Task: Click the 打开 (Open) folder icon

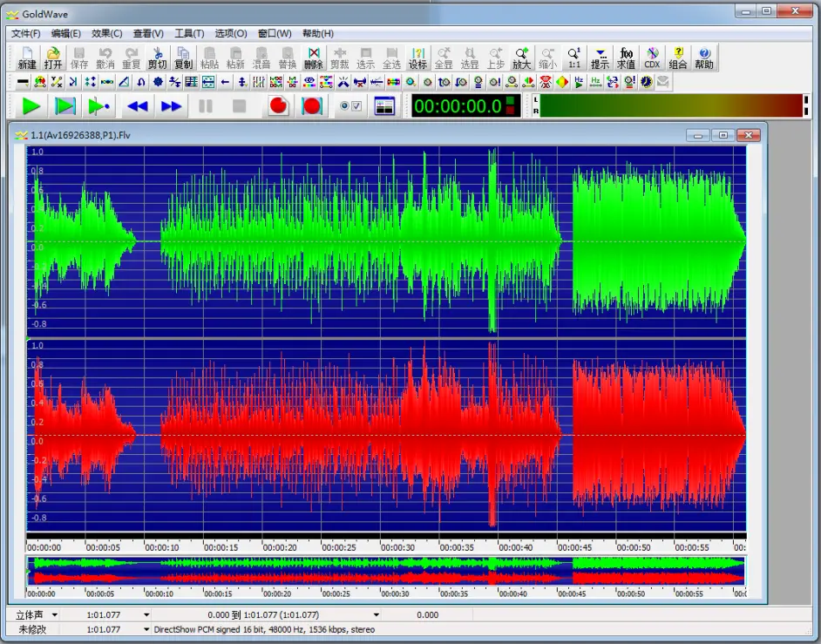Action: click(x=53, y=58)
